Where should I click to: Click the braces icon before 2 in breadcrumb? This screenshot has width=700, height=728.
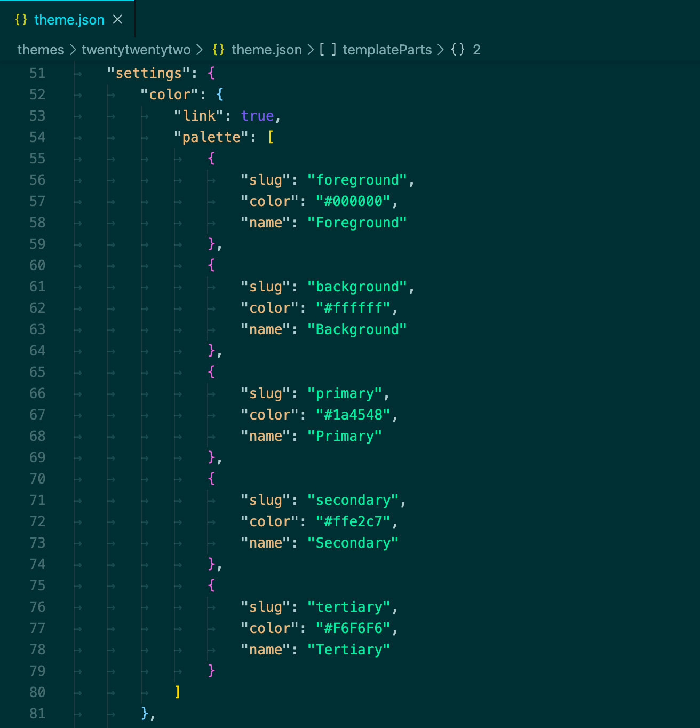pyautogui.click(x=458, y=50)
